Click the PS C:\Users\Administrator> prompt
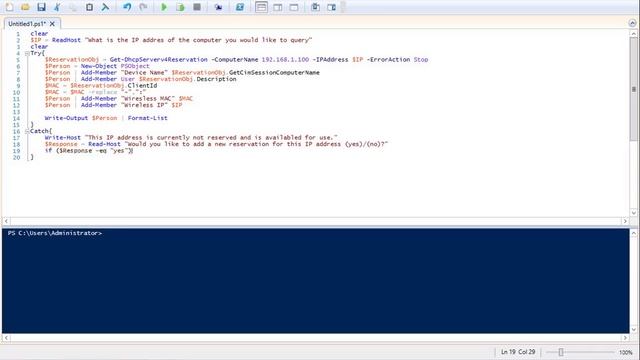The width and height of the screenshot is (640, 360). [55, 233]
